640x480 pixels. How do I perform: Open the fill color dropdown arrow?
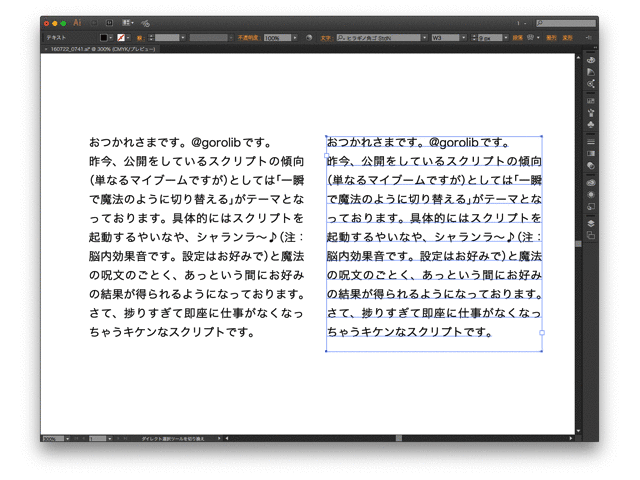[x=111, y=38]
